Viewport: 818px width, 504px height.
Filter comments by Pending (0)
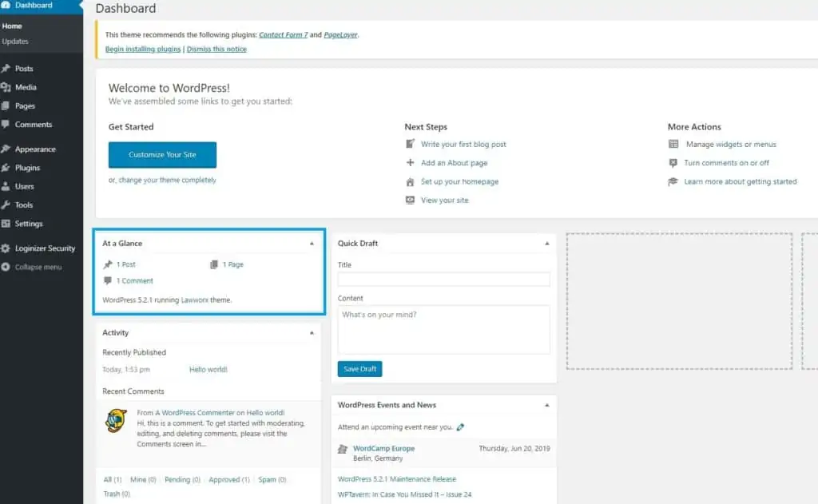pos(182,479)
